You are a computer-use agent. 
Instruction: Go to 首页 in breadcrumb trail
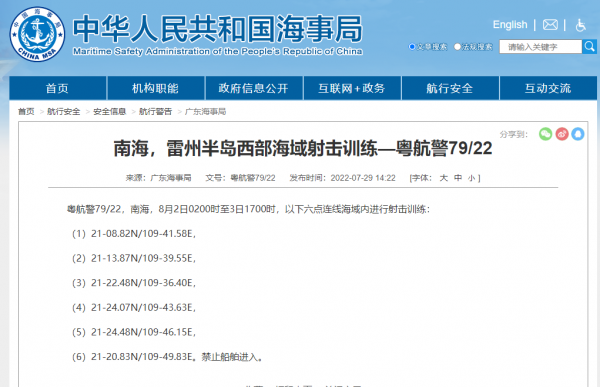click(26, 111)
